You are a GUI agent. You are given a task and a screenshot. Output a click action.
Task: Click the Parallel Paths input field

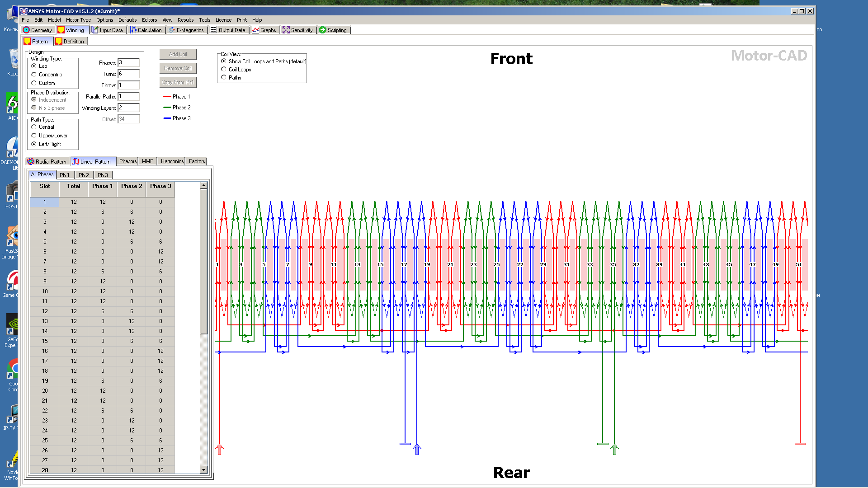128,97
